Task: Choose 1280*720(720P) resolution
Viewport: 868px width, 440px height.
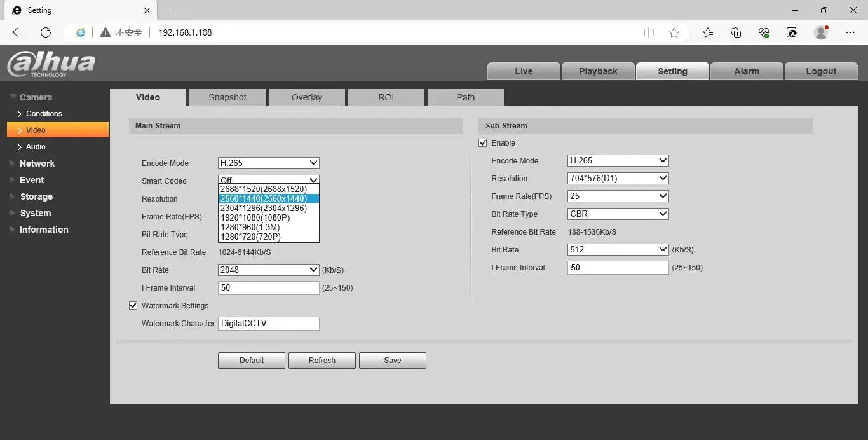Action: 269,237
